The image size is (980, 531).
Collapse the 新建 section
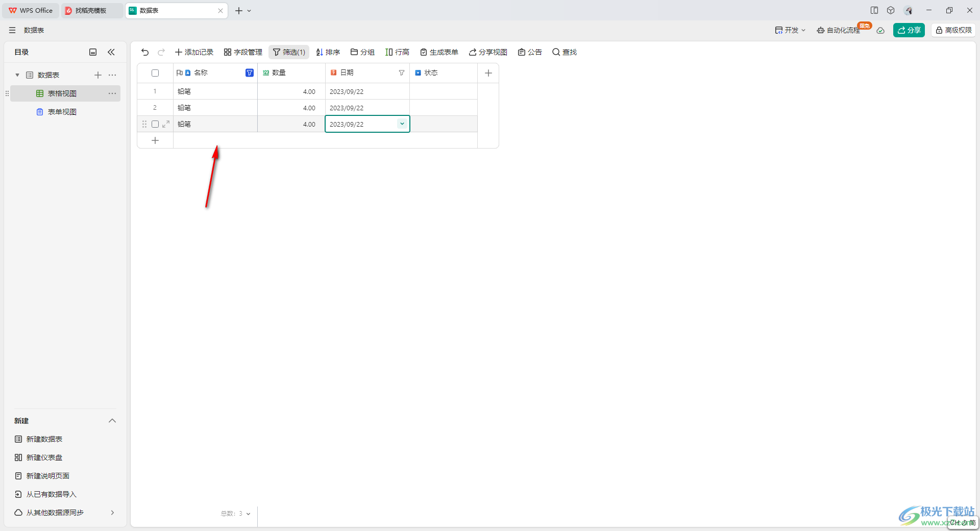pos(112,421)
